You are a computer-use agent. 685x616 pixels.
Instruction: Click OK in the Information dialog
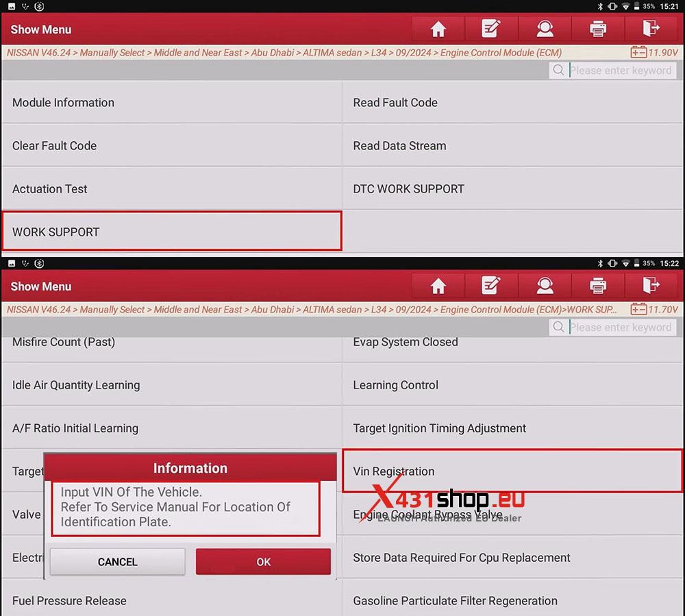(x=264, y=562)
